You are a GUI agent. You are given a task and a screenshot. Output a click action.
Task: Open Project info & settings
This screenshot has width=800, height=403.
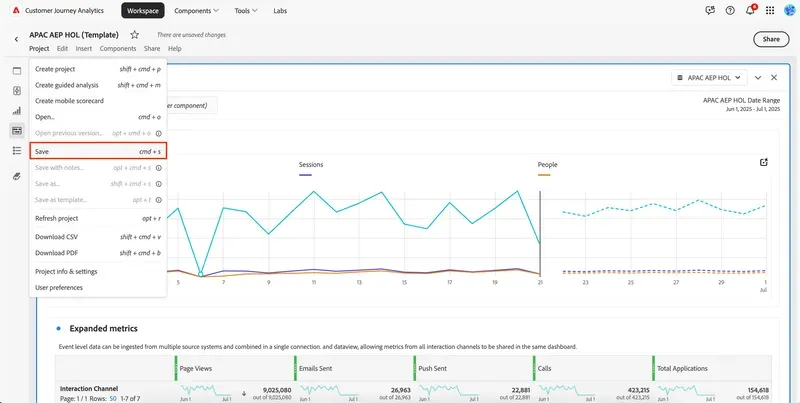[x=98, y=271]
